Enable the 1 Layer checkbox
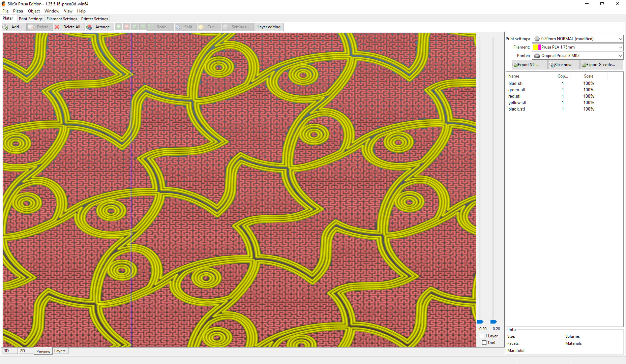The height and width of the screenshot is (364, 626). pyautogui.click(x=482, y=336)
